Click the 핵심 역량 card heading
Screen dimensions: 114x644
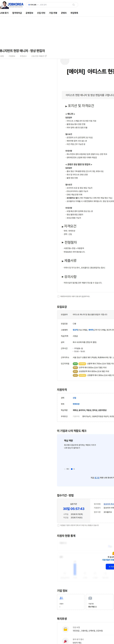[x=69, y=441]
